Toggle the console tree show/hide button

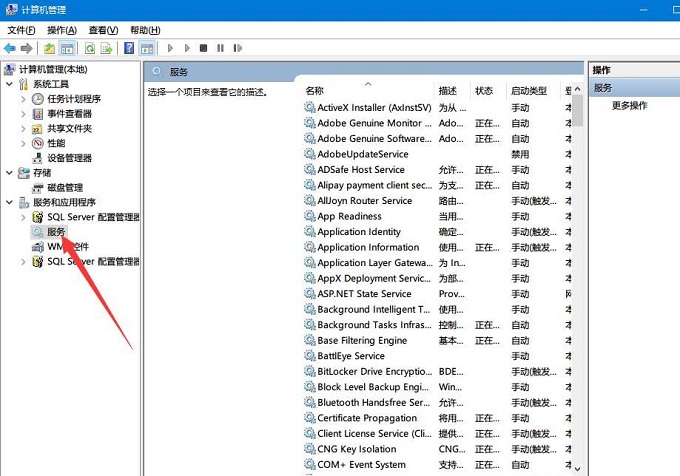(x=67, y=48)
